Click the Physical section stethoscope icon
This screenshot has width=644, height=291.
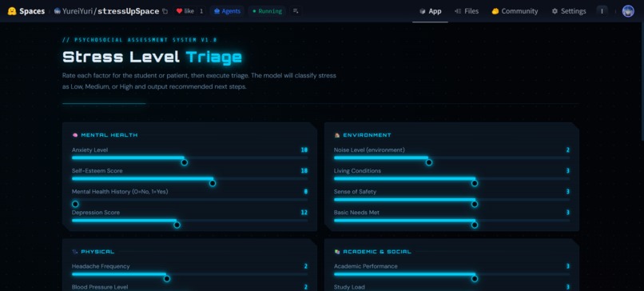pos(75,252)
